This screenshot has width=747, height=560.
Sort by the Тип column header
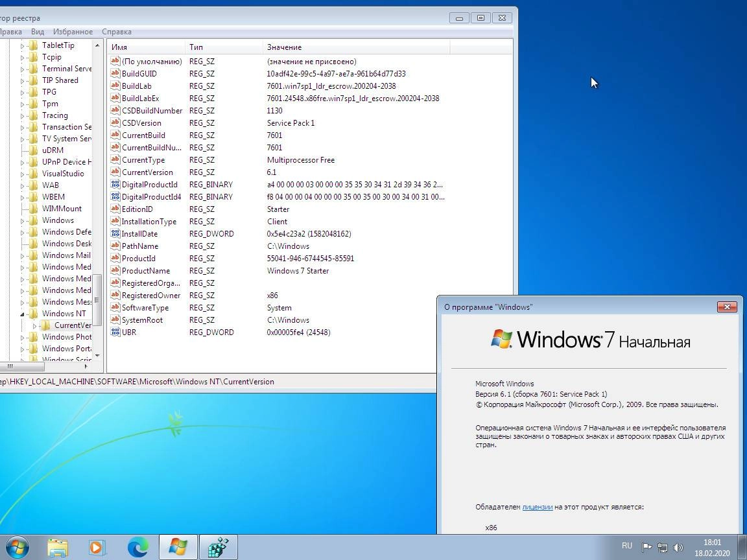tap(224, 47)
